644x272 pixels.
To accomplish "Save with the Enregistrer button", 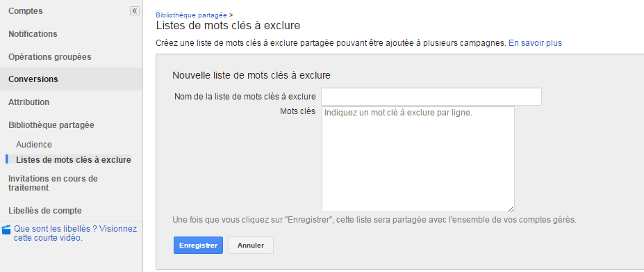I will coord(199,246).
